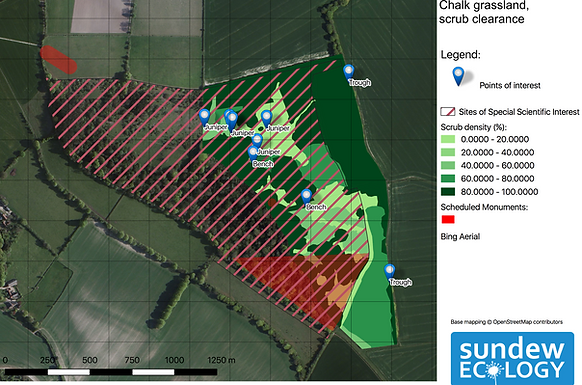Select the 80.0000 - 100.0000 scrub density swatch
The width and height of the screenshot is (582, 385).
[x=448, y=192]
